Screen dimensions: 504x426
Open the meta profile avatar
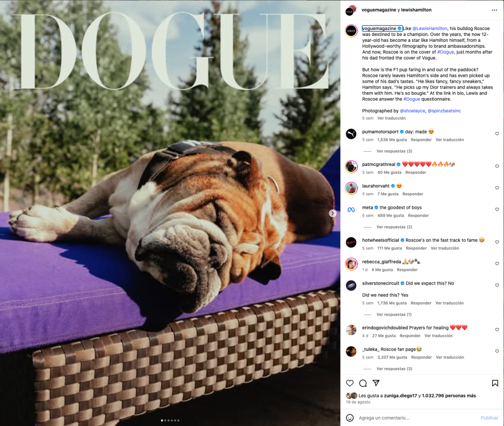pos(351,210)
